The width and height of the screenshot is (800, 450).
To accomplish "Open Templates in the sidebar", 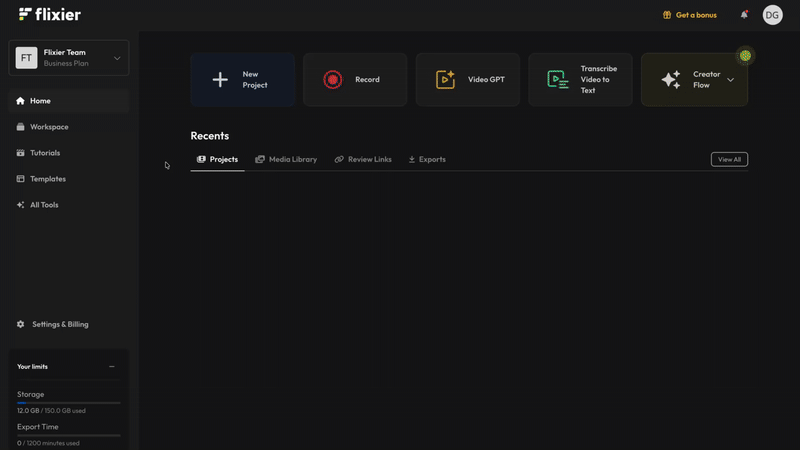I will (47, 179).
